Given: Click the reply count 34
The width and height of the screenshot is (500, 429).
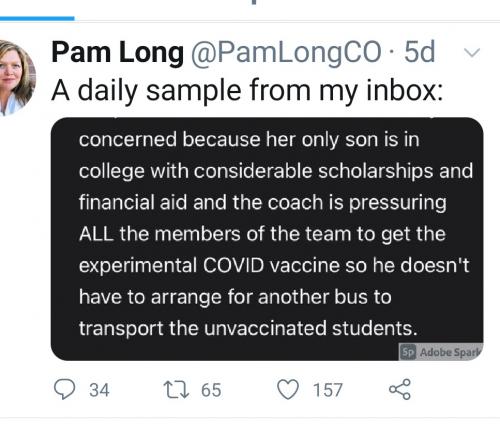Looking at the screenshot, I should pyautogui.click(x=99, y=390).
